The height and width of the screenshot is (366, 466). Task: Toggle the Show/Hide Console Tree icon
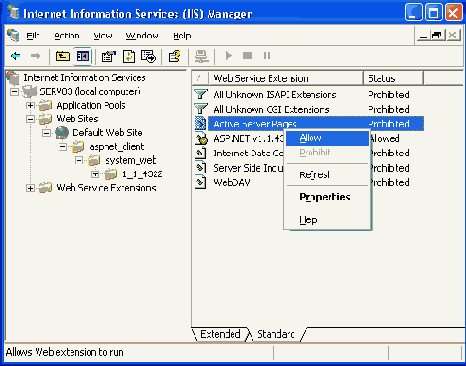(x=82, y=56)
